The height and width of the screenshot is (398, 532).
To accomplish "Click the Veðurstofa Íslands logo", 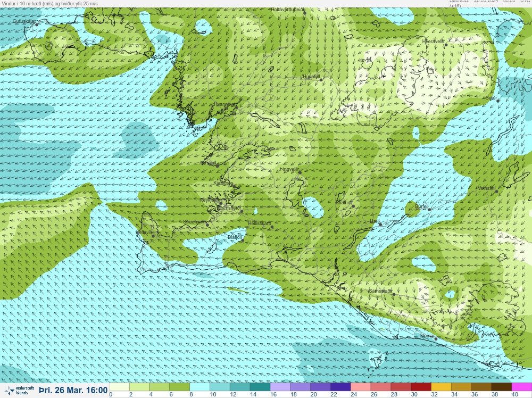I will 19,391.
